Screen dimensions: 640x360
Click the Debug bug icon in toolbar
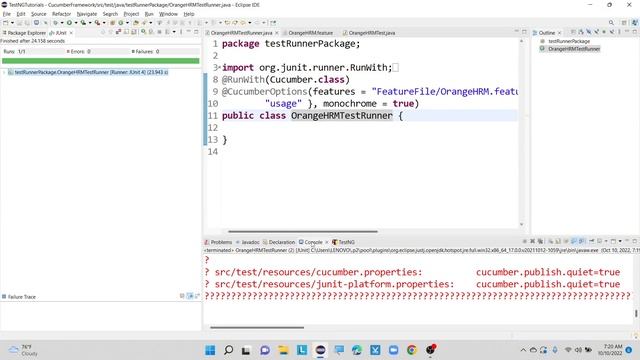[55, 23]
